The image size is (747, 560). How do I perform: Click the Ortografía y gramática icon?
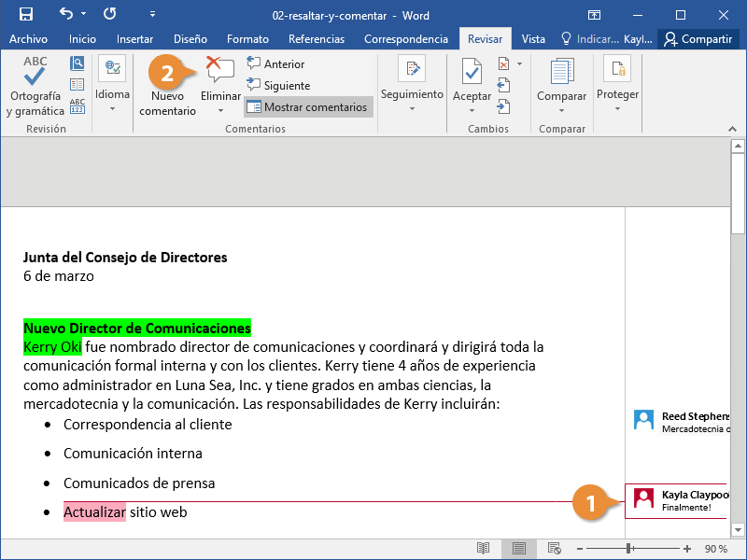pyautogui.click(x=35, y=73)
